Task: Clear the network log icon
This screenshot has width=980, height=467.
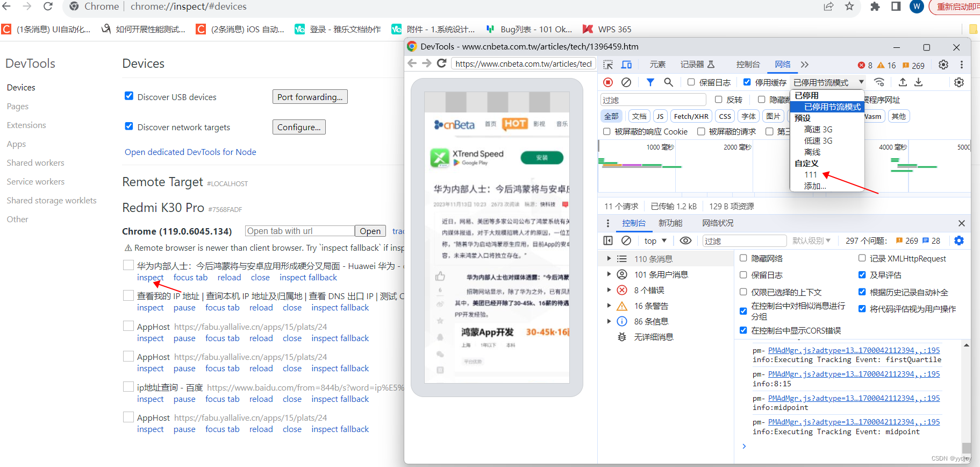Action: pyautogui.click(x=626, y=82)
